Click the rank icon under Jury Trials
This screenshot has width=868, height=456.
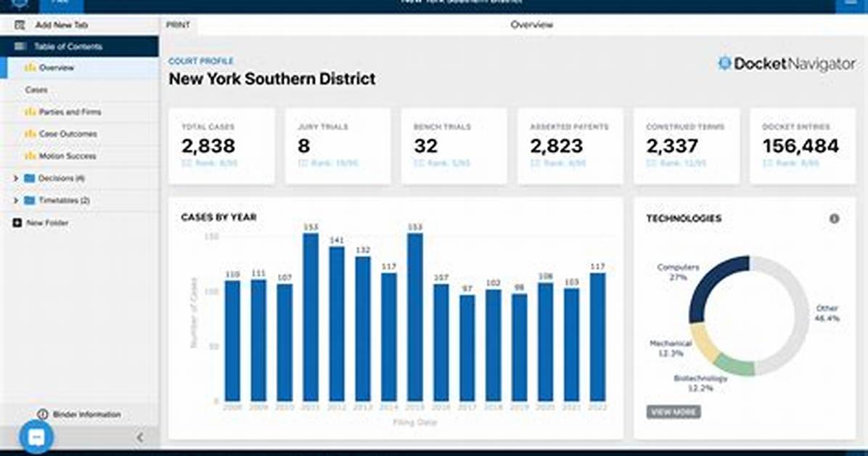pos(303,163)
